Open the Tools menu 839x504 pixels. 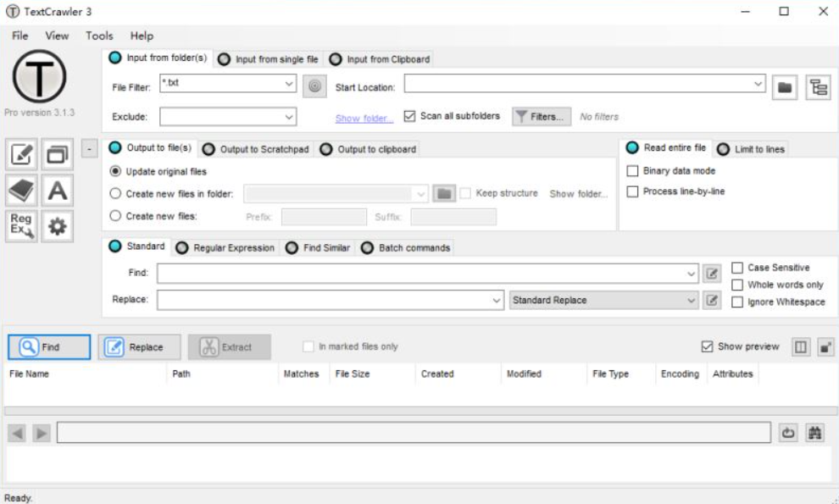click(99, 36)
